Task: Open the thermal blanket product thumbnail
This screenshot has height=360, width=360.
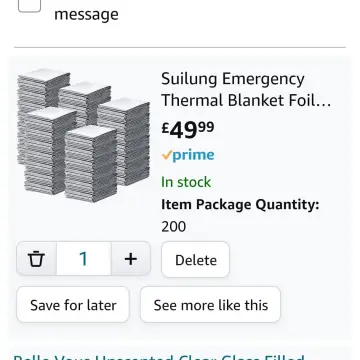Action: click(83, 135)
